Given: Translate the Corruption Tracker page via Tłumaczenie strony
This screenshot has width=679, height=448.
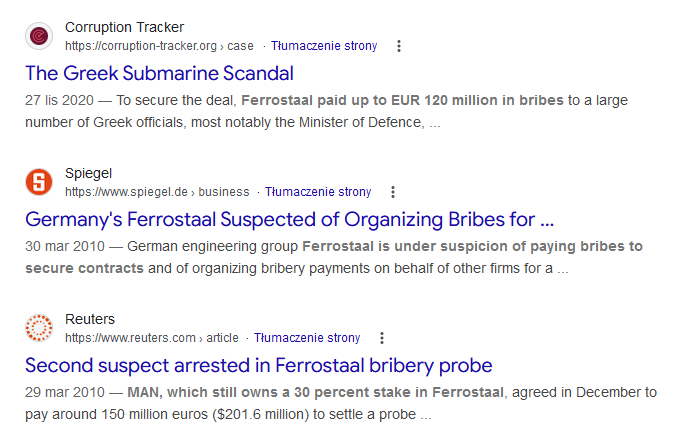Looking at the screenshot, I should pos(324,46).
